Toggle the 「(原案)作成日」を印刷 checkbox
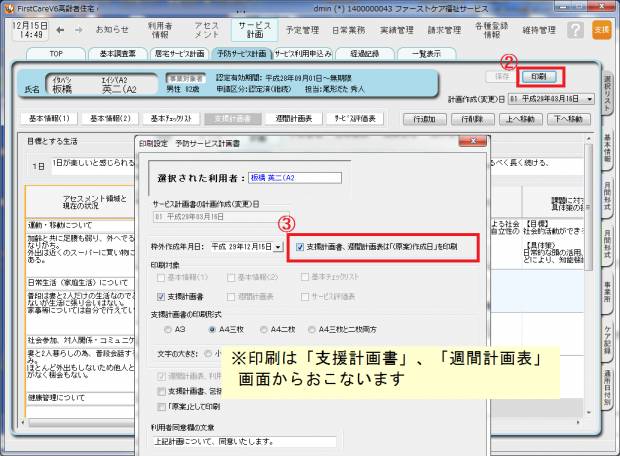620x456 pixels. (301, 245)
